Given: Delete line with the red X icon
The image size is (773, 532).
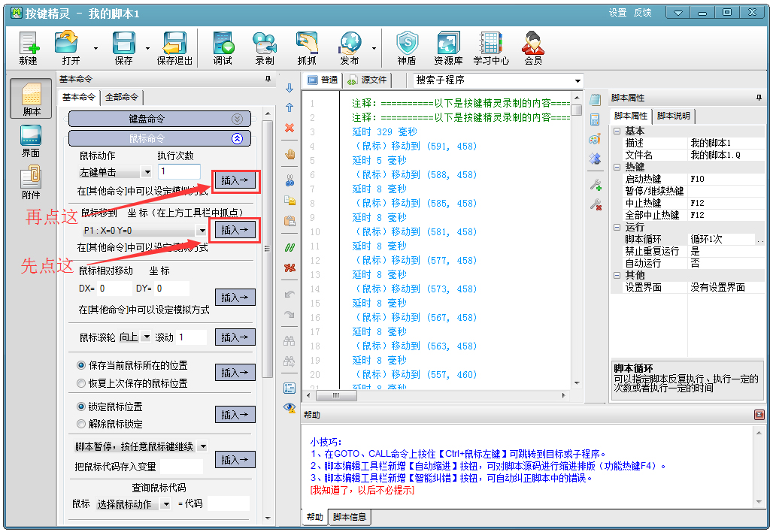Looking at the screenshot, I should tap(290, 128).
